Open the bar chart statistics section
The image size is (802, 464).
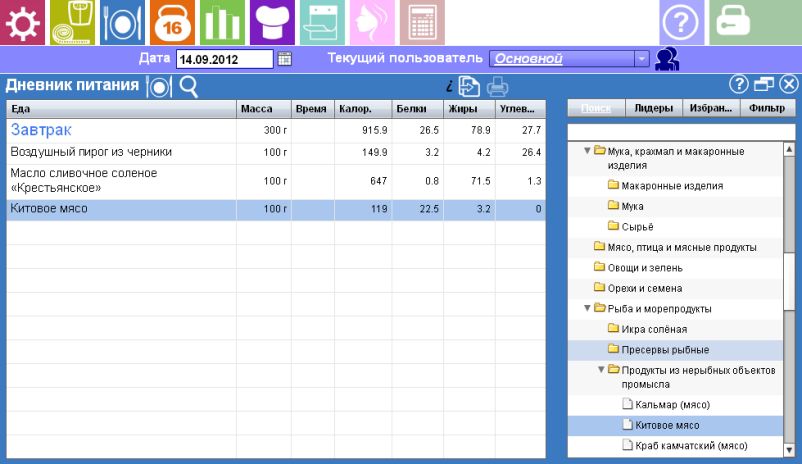pyautogui.click(x=222, y=22)
